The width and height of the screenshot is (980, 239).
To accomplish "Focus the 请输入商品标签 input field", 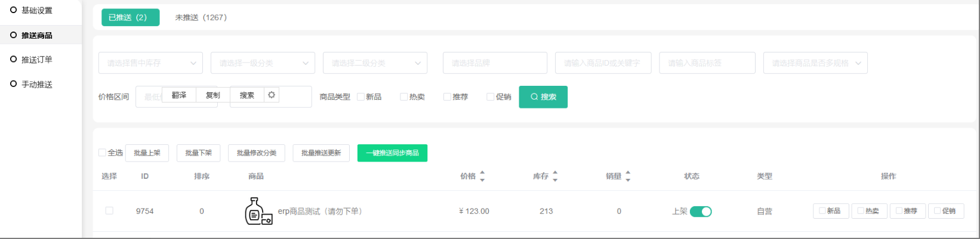I will pos(707,63).
